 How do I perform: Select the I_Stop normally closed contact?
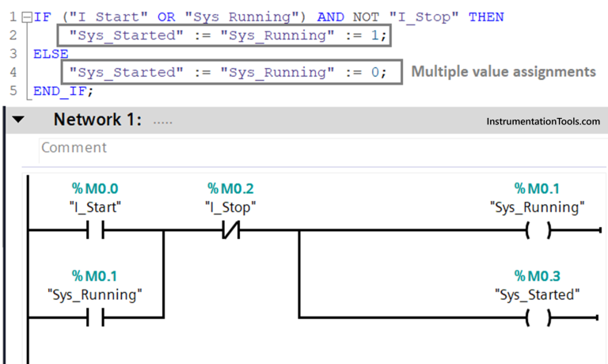231,231
